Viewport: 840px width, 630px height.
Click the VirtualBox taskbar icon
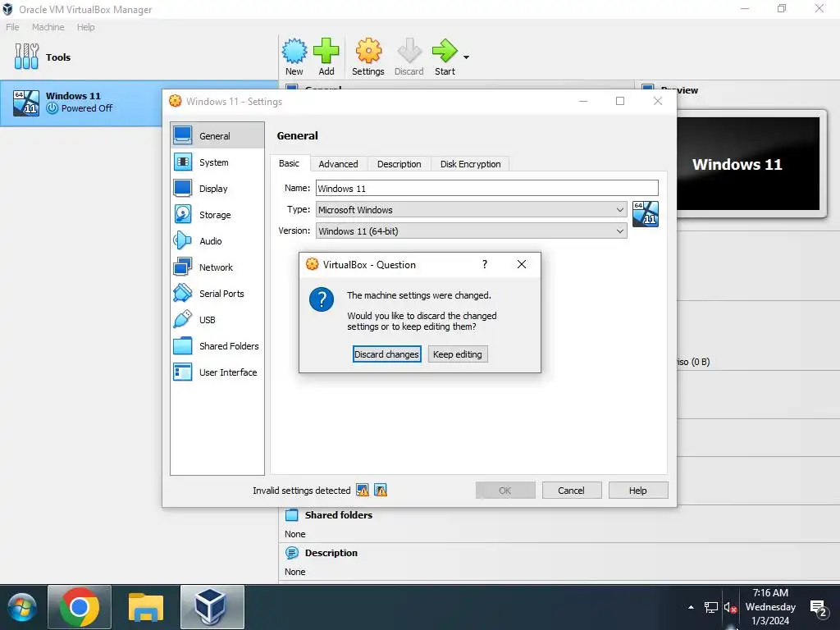[x=212, y=607]
